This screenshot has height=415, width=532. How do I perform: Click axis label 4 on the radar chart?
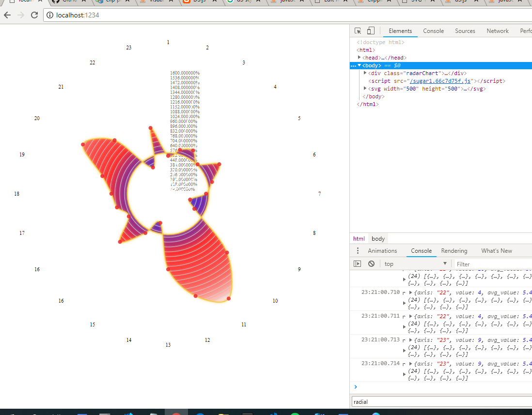(275, 87)
